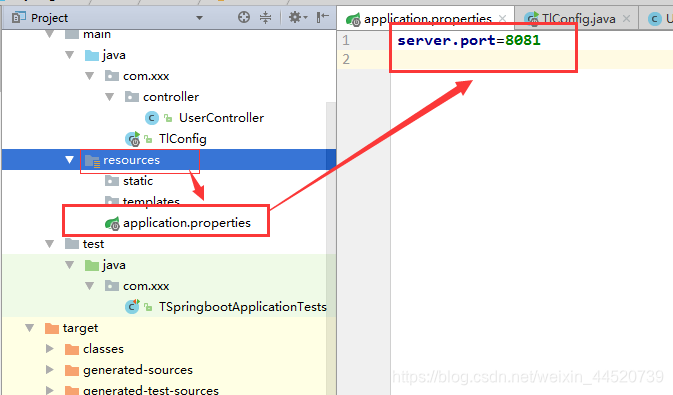The height and width of the screenshot is (395, 673).
Task: Select the java folder under test
Action: pos(114,265)
